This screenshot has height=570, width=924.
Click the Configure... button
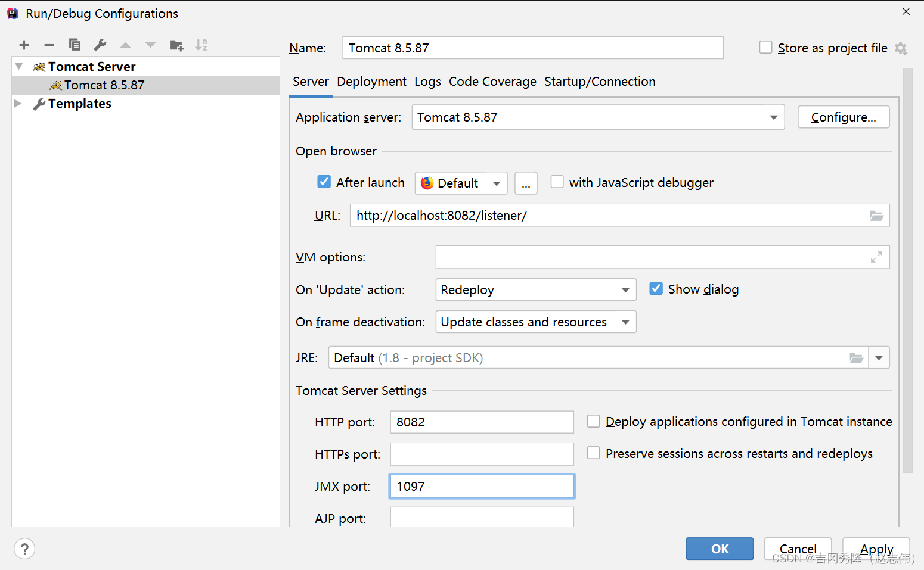point(844,117)
